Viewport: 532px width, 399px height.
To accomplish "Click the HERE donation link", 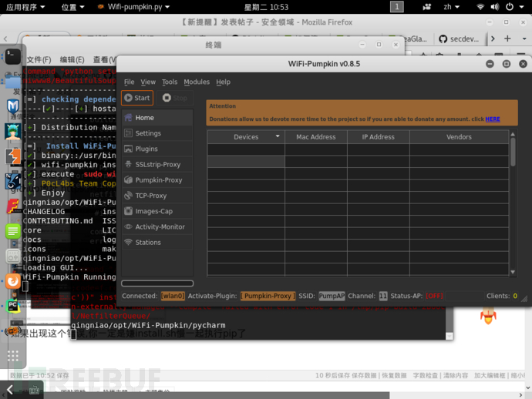I will [493, 119].
